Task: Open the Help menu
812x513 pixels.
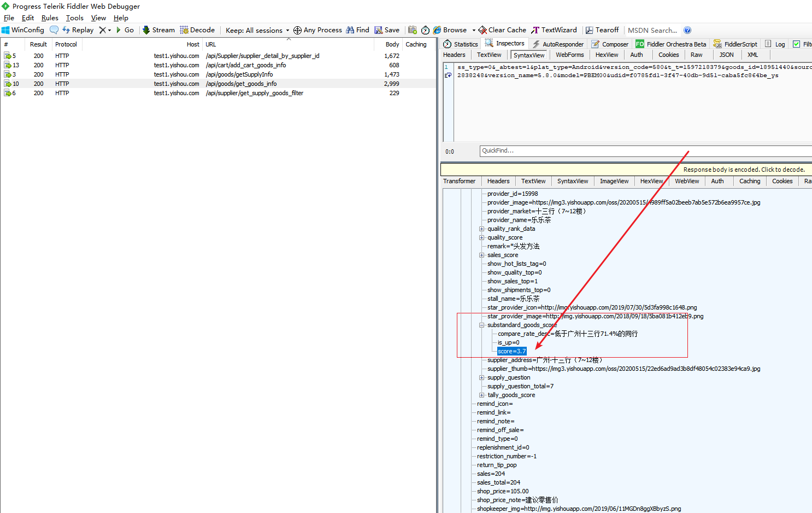Action: (121, 18)
